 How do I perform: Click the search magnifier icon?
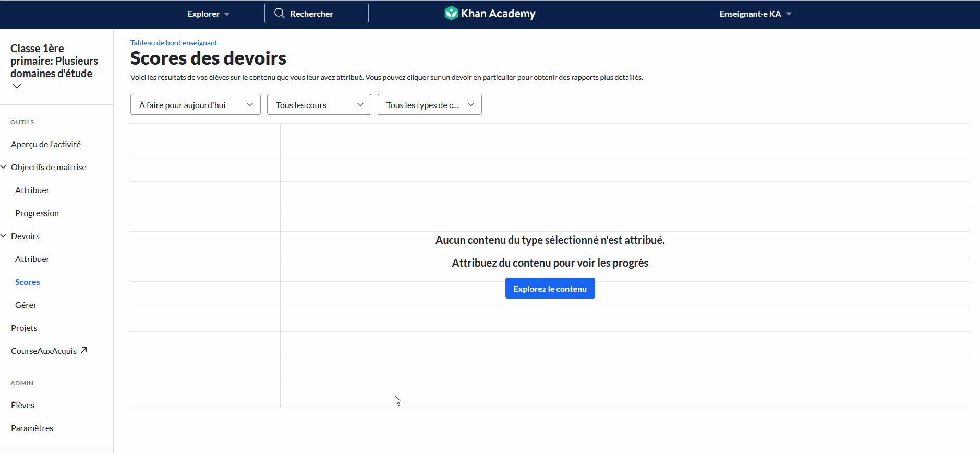[280, 13]
